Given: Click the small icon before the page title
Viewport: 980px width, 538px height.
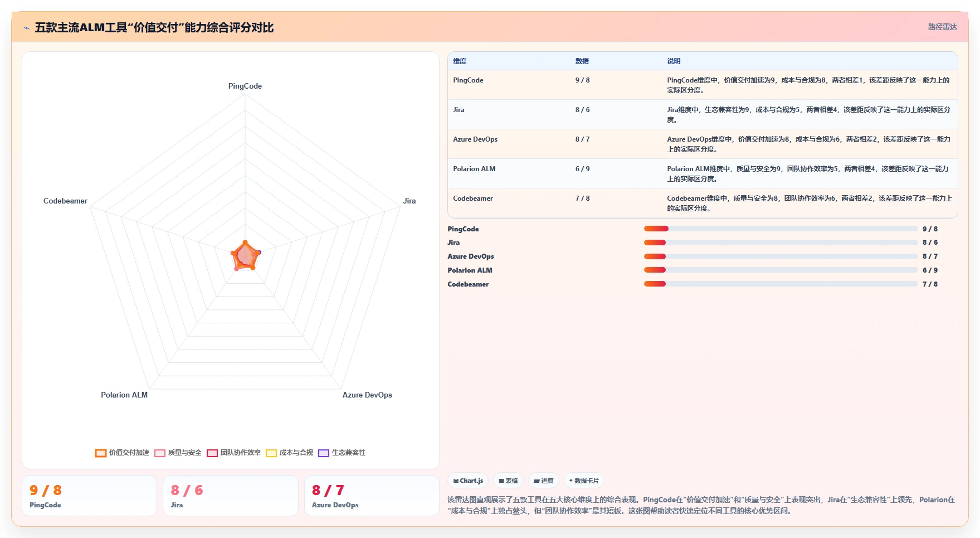Looking at the screenshot, I should tap(26, 28).
